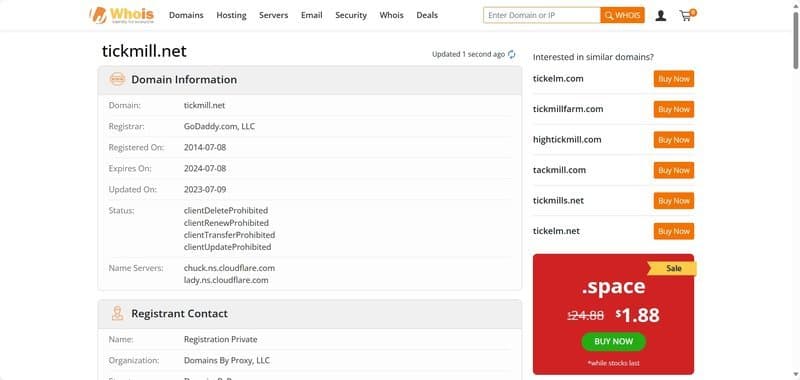
Task: Click the tickelm.net suggestion text
Action: pyautogui.click(x=556, y=231)
